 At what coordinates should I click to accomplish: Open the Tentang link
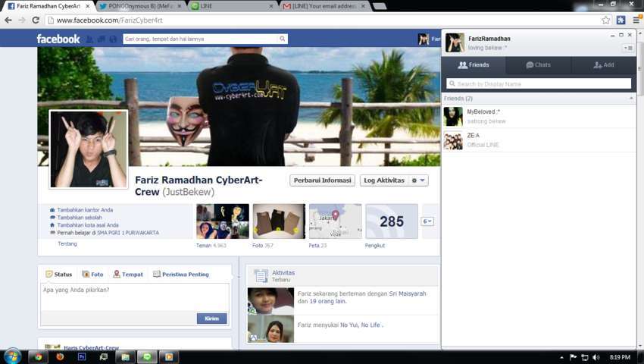click(67, 244)
